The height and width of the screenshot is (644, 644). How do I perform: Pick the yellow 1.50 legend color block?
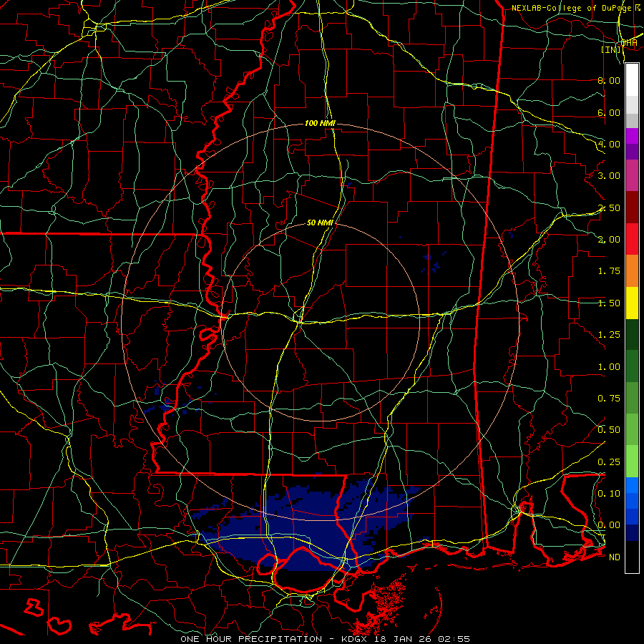point(632,303)
